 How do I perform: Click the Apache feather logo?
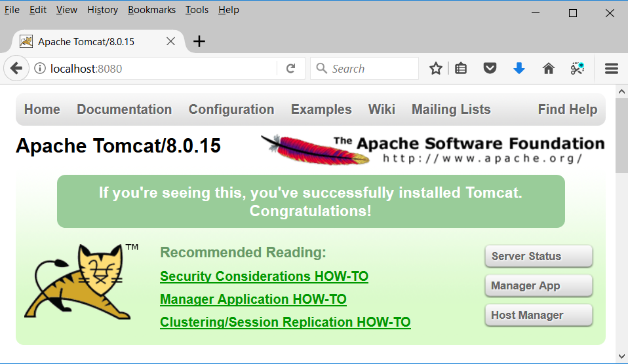pyautogui.click(x=315, y=150)
